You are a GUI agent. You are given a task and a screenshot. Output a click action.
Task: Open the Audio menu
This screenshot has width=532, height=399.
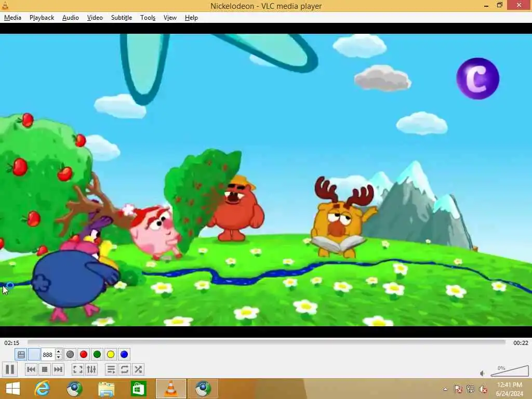(x=71, y=18)
